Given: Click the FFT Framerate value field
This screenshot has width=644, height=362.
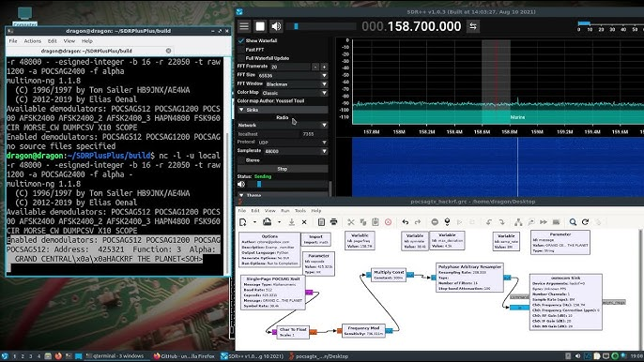Looking at the screenshot, I should (290, 67).
